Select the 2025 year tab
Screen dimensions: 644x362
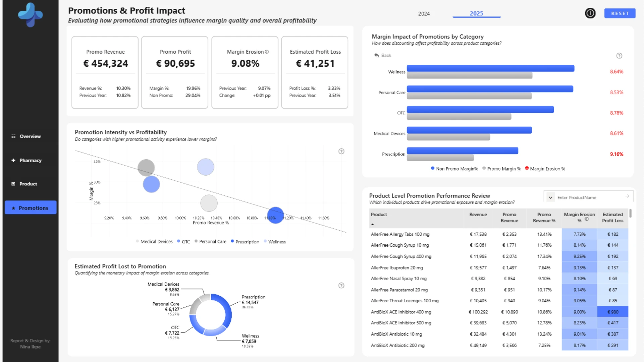point(476,13)
